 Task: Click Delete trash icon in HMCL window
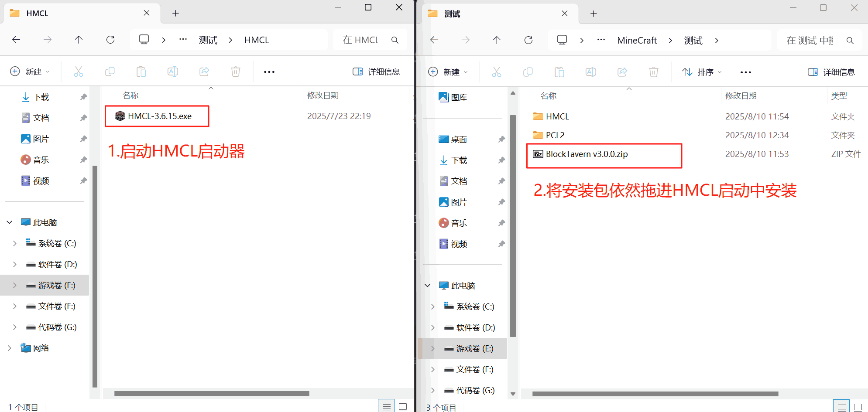(236, 72)
